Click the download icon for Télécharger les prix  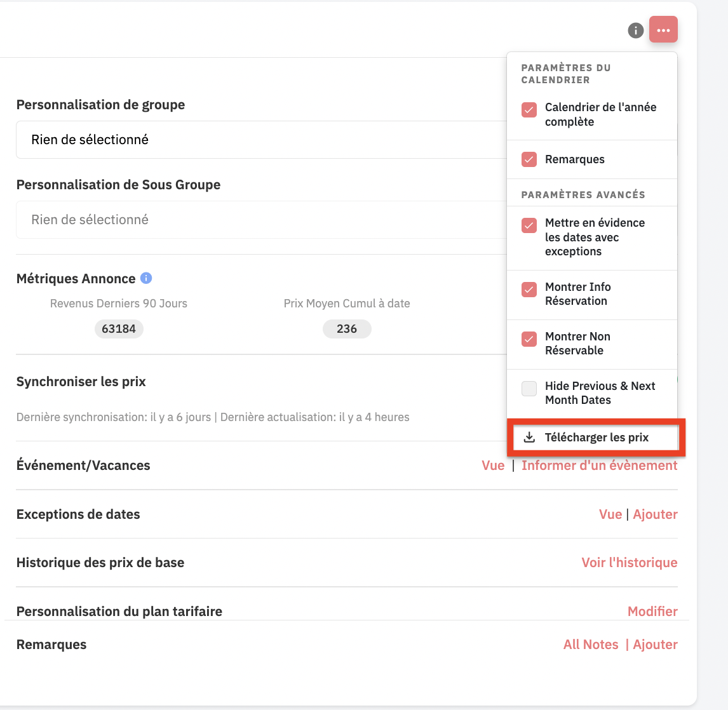pos(529,437)
